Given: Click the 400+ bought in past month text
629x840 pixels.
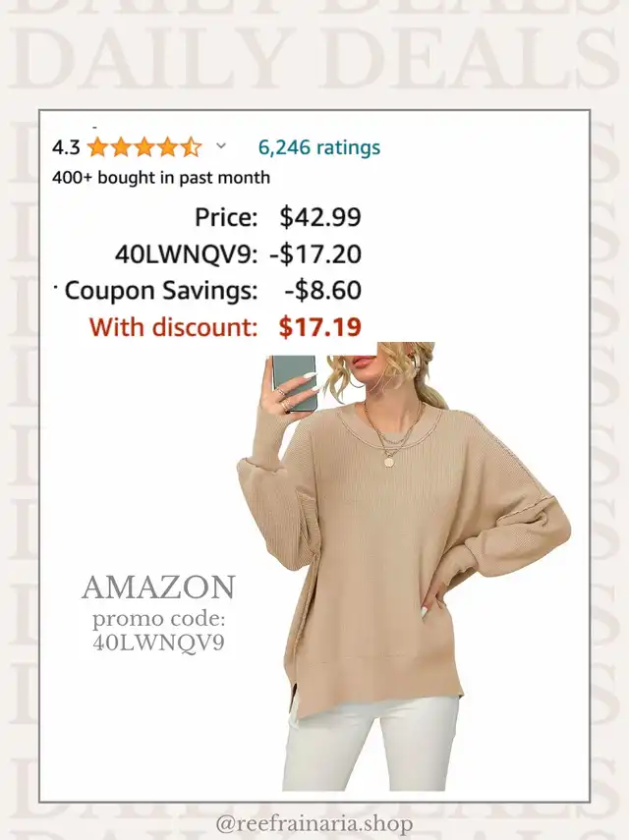Looking at the screenshot, I should click(x=161, y=178).
